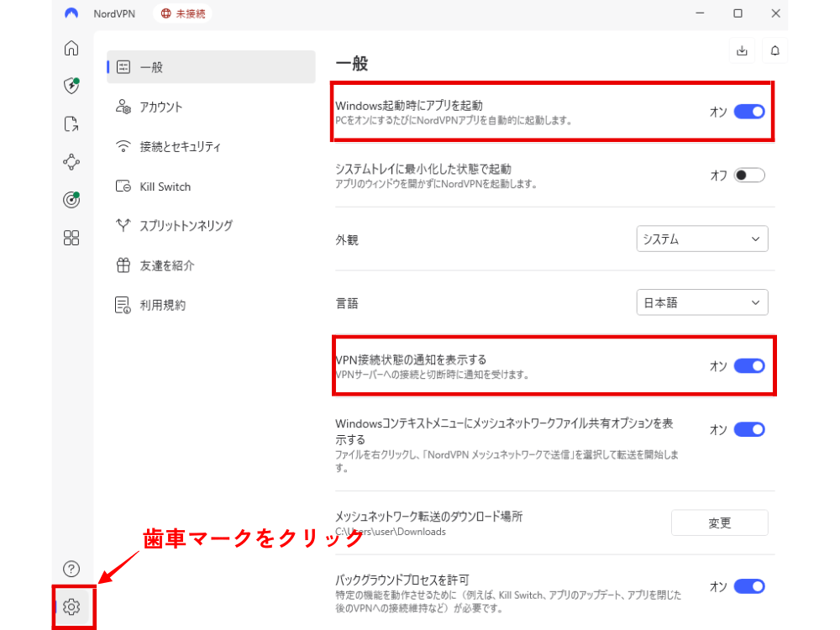840x630 pixels.
Task: Open the 言語 dropdown showing 日本語
Action: (x=702, y=302)
